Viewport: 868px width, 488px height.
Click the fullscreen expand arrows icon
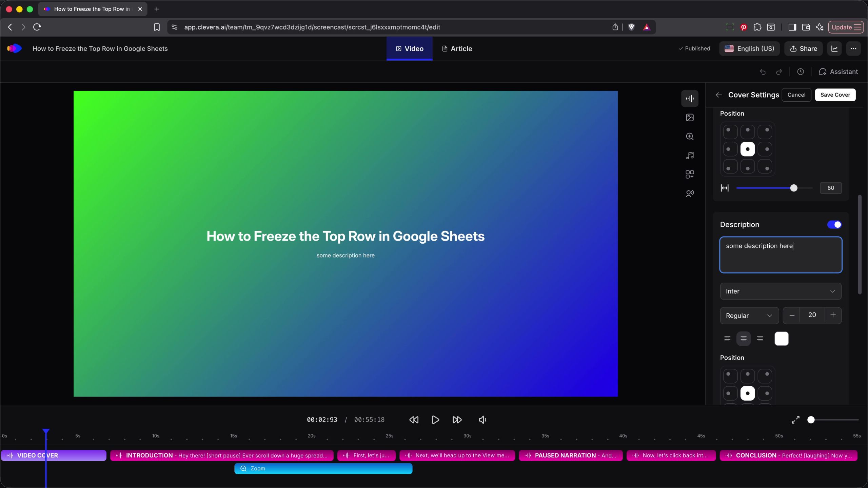click(x=795, y=420)
